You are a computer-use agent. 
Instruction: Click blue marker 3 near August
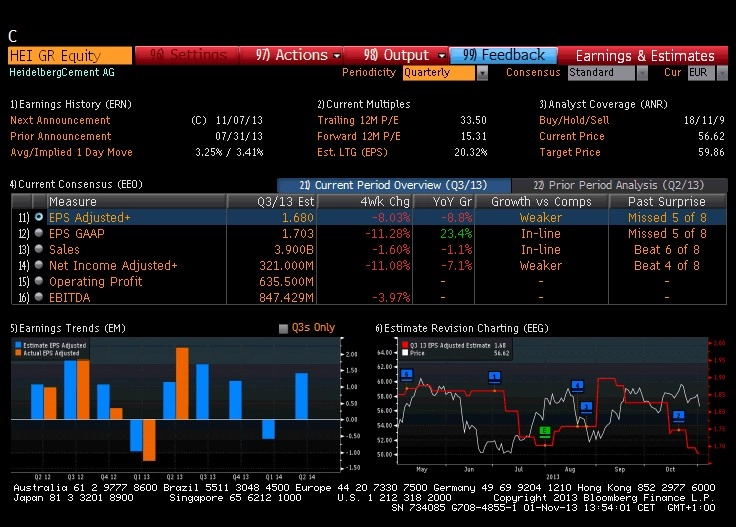(x=586, y=406)
